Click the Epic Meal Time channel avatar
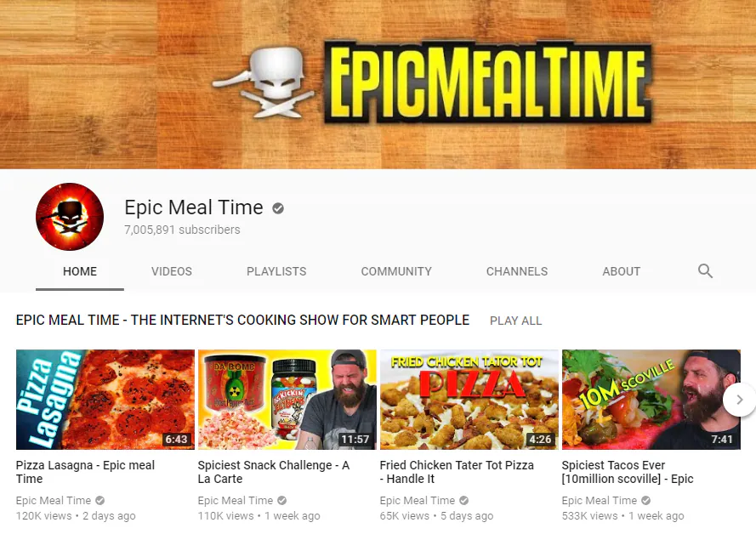This screenshot has width=756, height=534. 70,216
